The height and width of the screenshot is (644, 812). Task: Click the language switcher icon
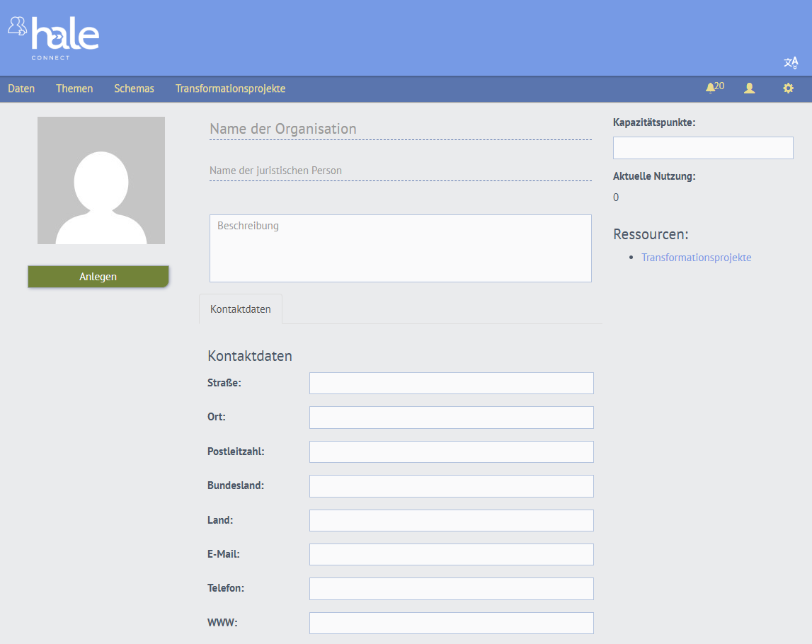[791, 62]
